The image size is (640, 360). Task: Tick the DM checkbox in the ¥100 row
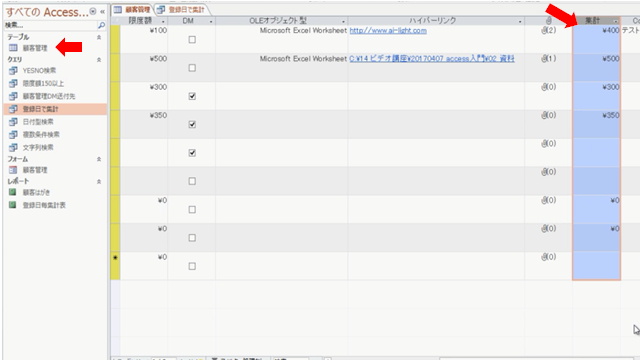coord(192,40)
